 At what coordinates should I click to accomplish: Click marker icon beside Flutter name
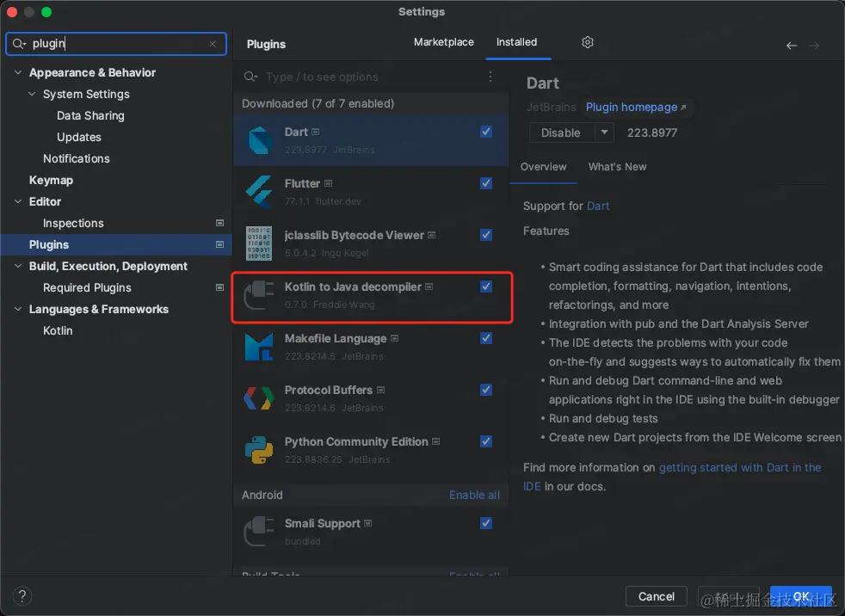pos(328,184)
